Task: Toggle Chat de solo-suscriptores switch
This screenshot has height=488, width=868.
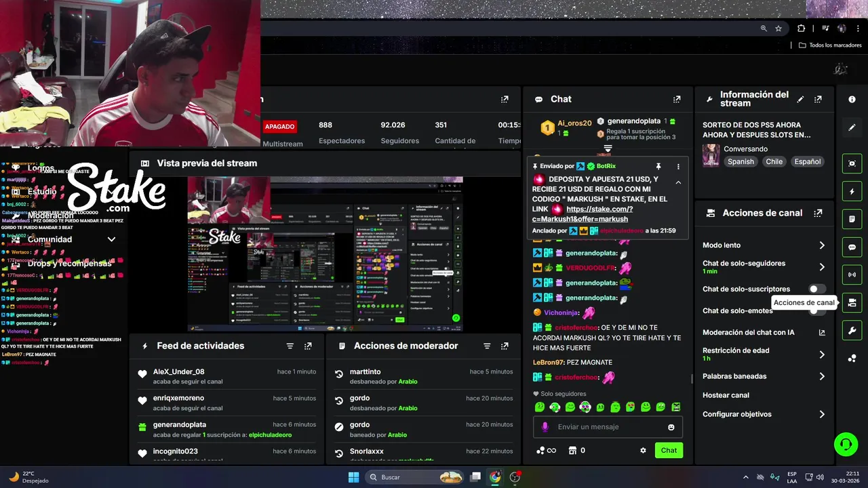Action: tap(817, 289)
